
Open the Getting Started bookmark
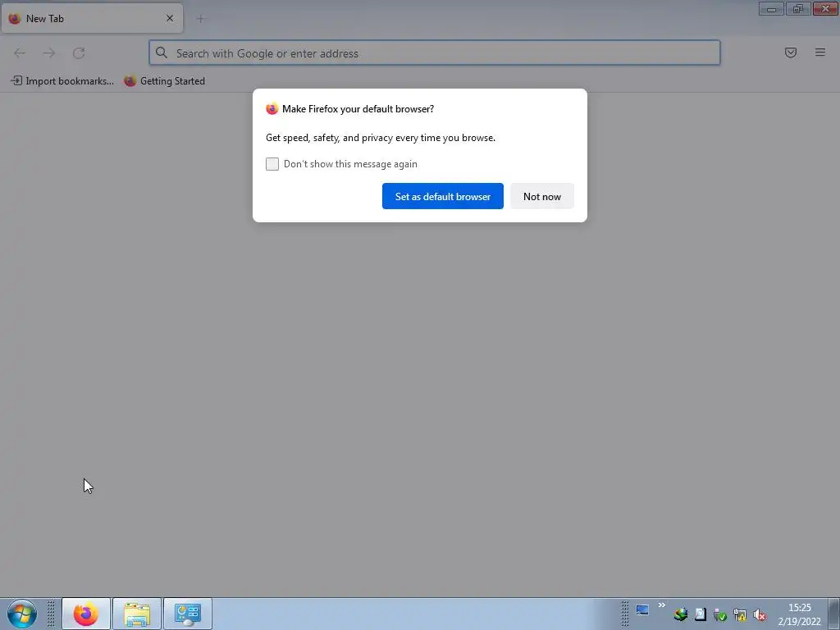(x=164, y=81)
